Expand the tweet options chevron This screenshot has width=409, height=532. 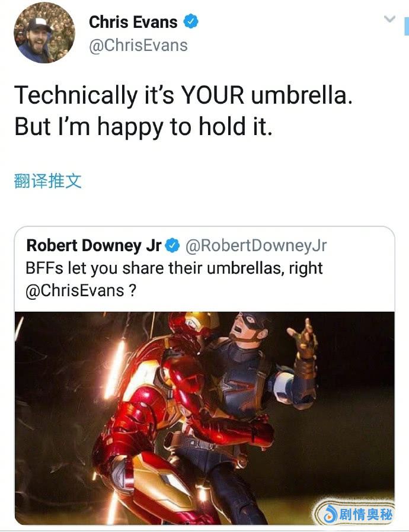click(x=389, y=18)
